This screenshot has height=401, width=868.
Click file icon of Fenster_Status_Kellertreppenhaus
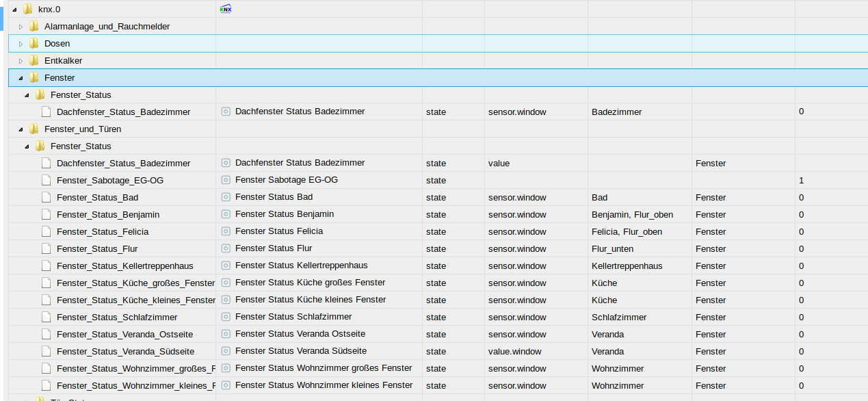pyautogui.click(x=46, y=266)
